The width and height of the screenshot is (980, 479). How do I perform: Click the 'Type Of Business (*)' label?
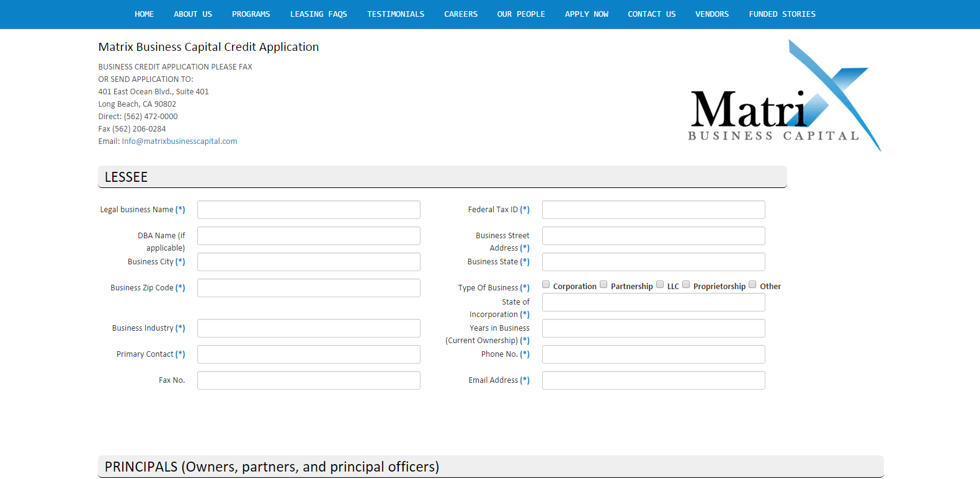(494, 288)
